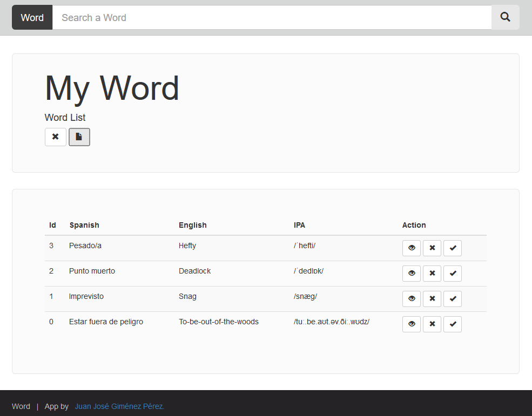532x416 pixels.
Task: Open Juan José Giménez Pérez link
Action: (119, 406)
